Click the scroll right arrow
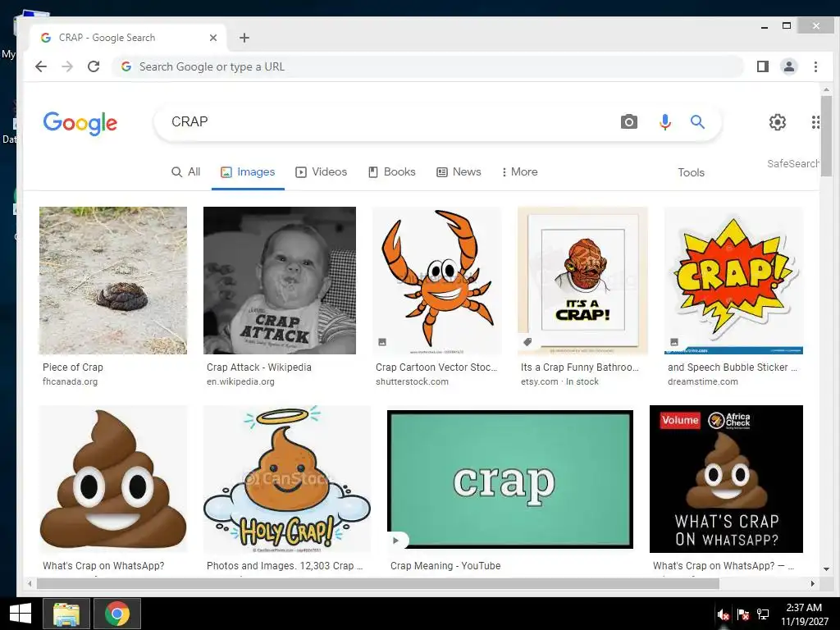The height and width of the screenshot is (630, 840). pyautogui.click(x=813, y=583)
